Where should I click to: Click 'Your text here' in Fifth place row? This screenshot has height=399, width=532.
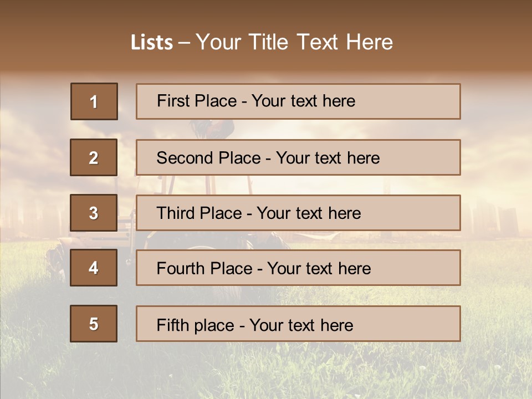[x=301, y=325]
